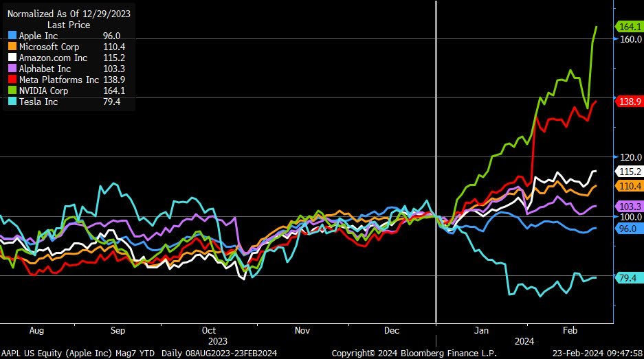The height and width of the screenshot is (359, 644).
Task: Click the 115.2 value in the legend
Action: (x=114, y=58)
